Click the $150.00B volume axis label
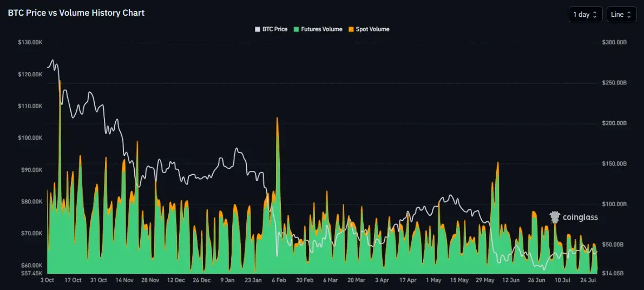Screen dimensions: 644x290 pyautogui.click(x=614, y=163)
